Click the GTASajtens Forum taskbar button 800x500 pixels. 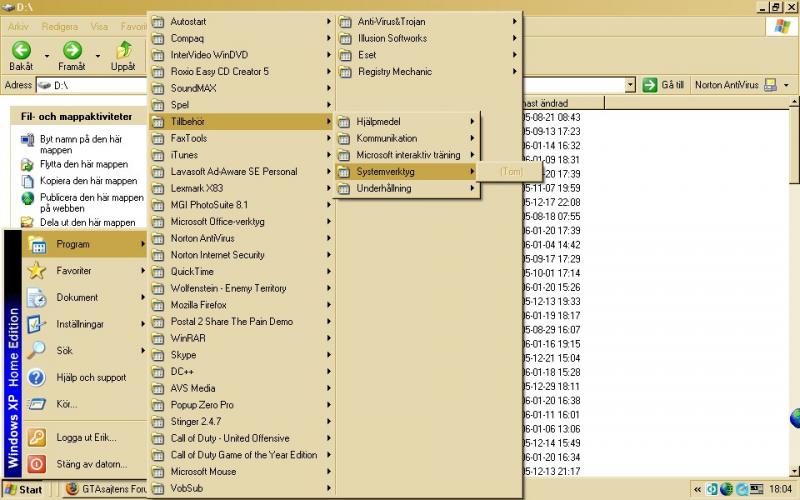click(x=105, y=490)
